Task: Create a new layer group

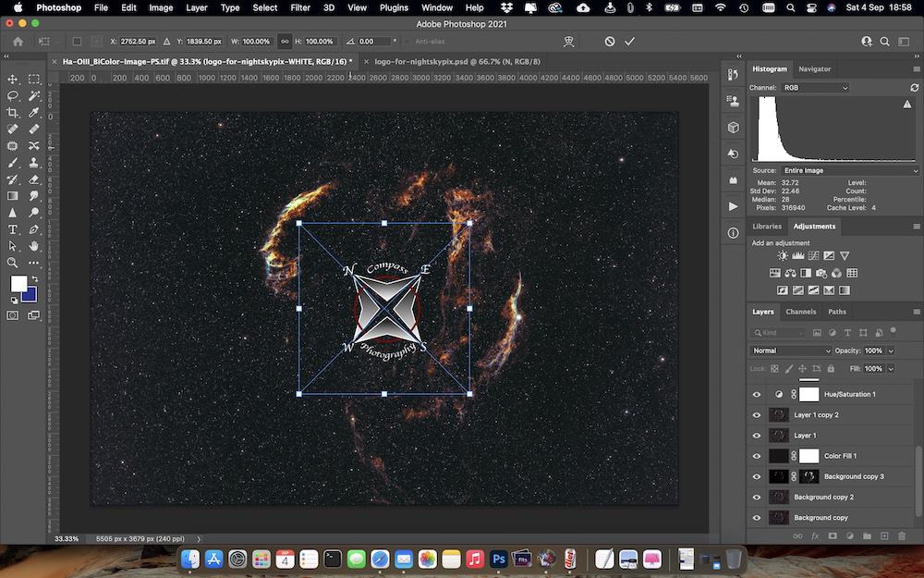Action: coord(867,536)
